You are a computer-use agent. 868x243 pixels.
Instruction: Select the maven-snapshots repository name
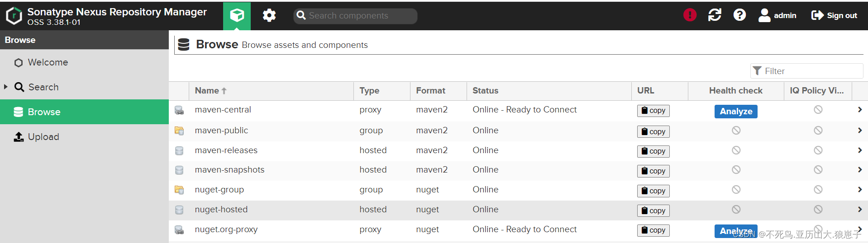229,170
